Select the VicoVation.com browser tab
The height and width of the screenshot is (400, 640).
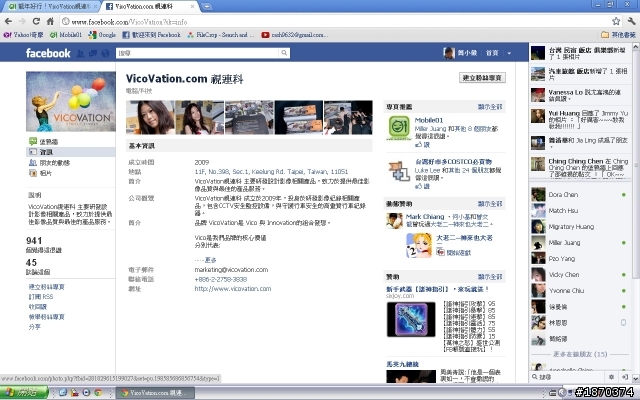coord(150,7)
